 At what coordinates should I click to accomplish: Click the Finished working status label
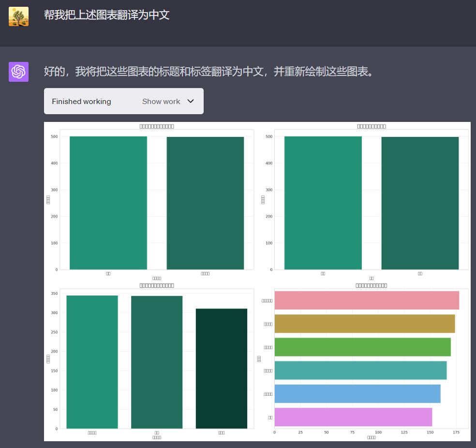pos(81,101)
